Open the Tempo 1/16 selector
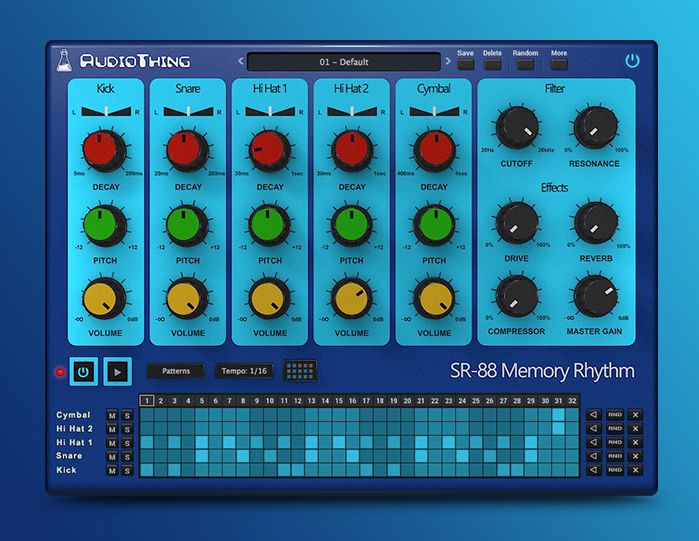Viewport: 699px width, 541px height. [244, 371]
